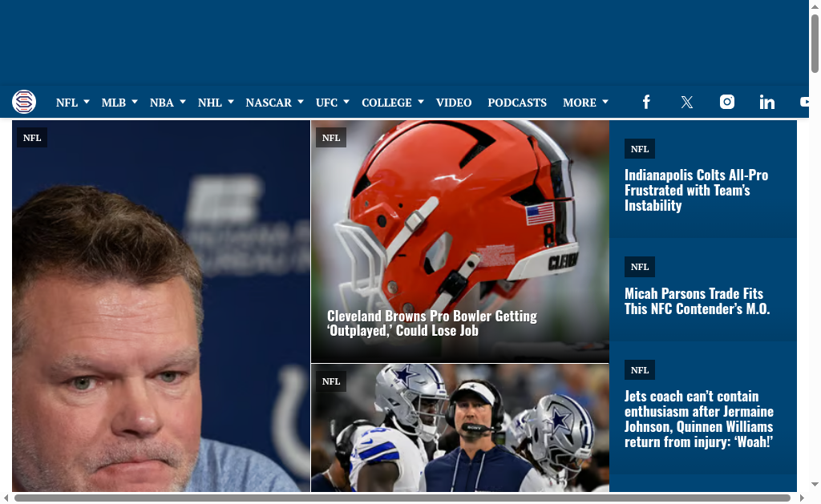Expand the NASCAR menu dropdown arrow

coord(301,102)
